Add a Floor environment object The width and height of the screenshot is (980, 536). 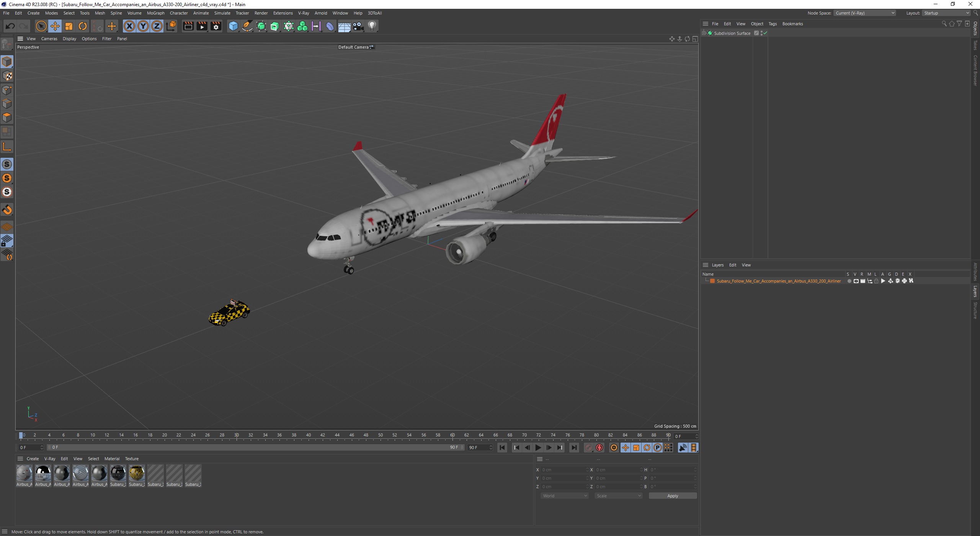coord(344,26)
